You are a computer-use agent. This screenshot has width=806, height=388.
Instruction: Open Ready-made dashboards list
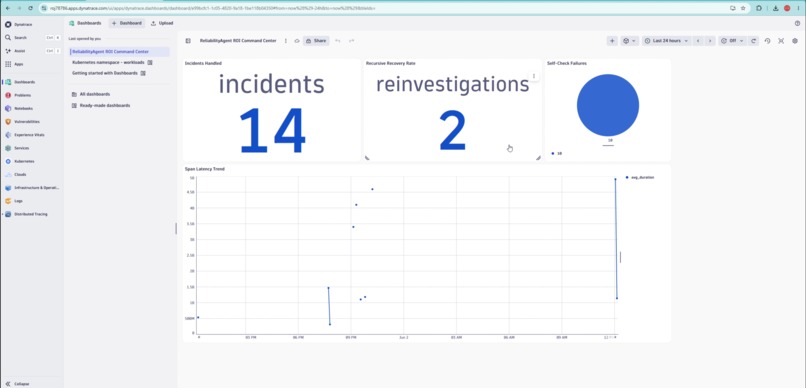click(x=101, y=105)
